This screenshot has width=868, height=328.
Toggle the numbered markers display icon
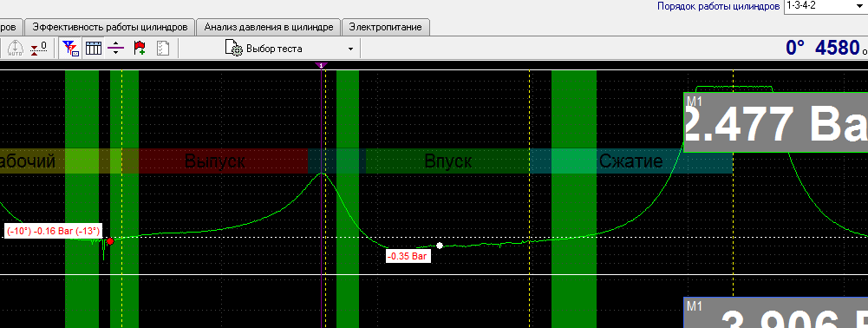(x=70, y=49)
